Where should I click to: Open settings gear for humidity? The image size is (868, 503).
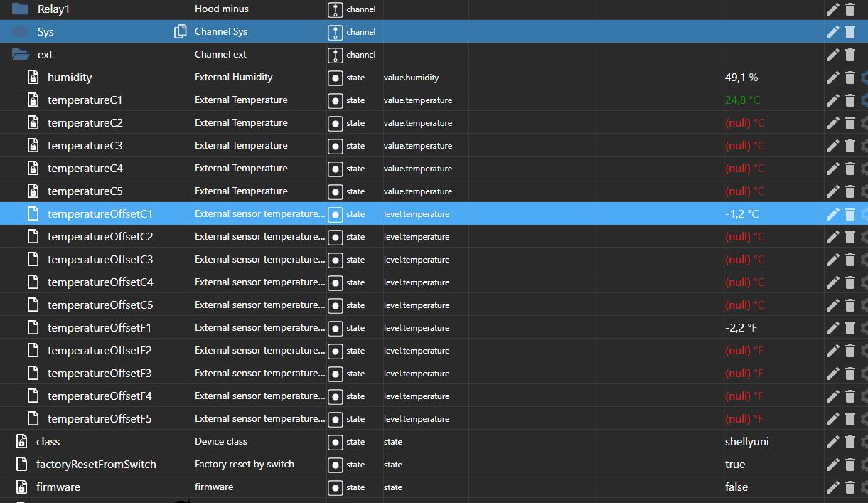[x=864, y=78]
